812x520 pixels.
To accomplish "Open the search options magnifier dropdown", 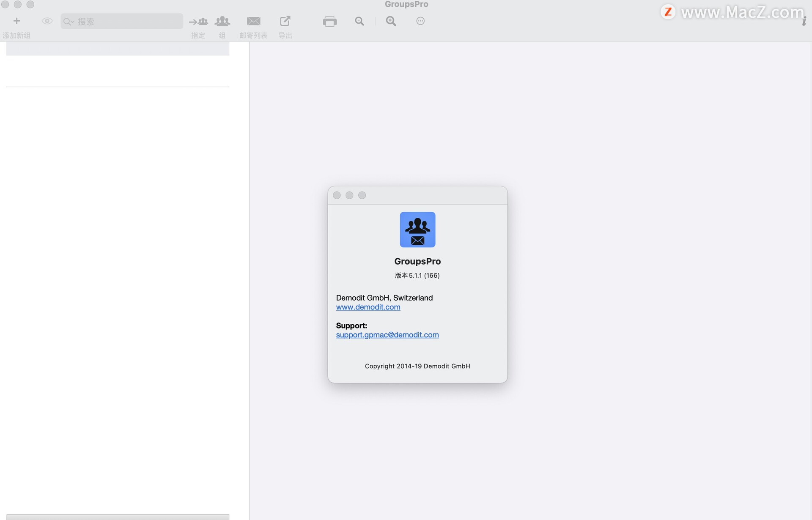I will [69, 22].
